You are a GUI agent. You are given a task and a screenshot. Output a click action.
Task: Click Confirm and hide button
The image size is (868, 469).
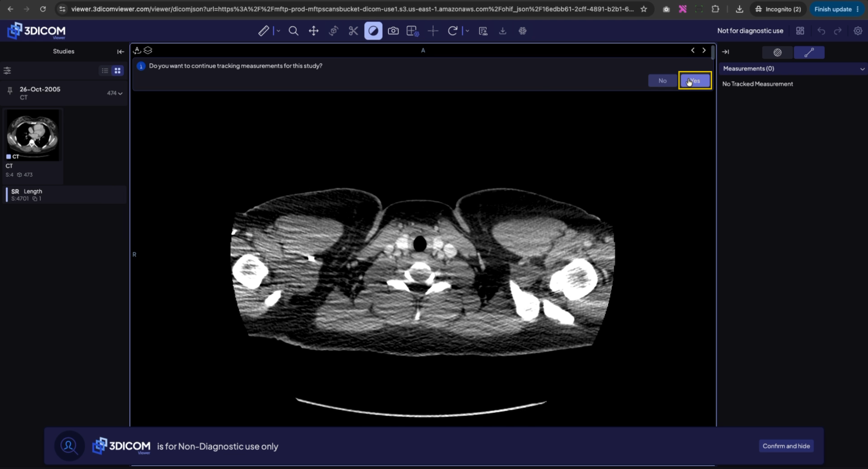coord(786,446)
